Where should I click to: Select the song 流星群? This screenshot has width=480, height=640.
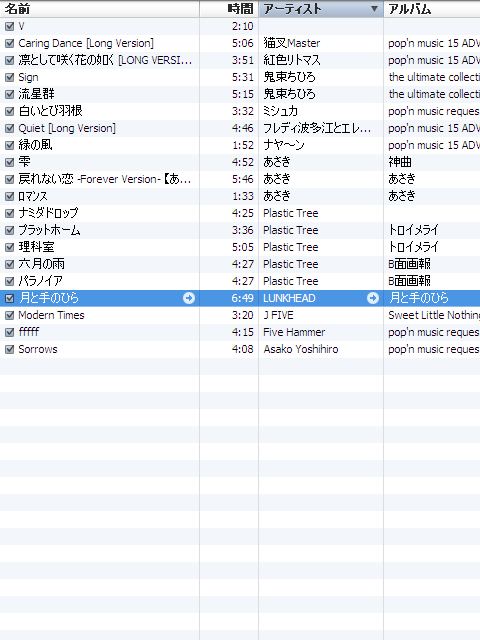point(36,94)
